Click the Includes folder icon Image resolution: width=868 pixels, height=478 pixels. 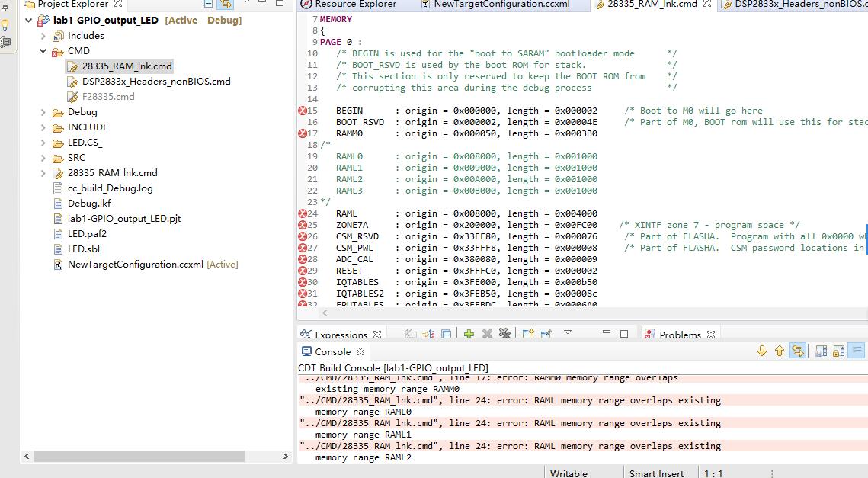(58, 36)
